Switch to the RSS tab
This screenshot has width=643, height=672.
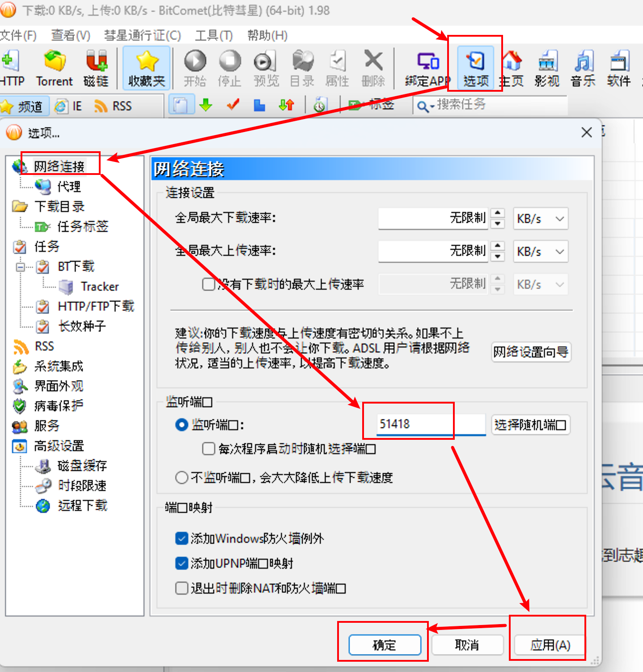point(113,106)
